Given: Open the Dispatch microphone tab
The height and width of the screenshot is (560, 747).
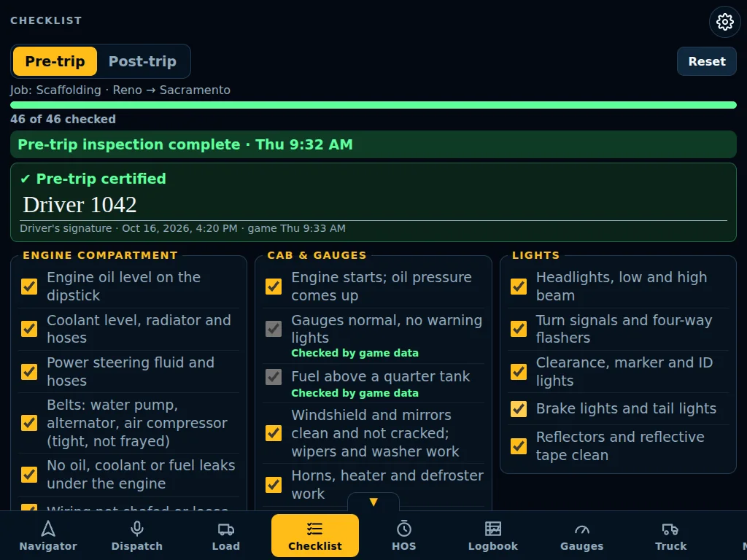Looking at the screenshot, I should pos(136,535).
